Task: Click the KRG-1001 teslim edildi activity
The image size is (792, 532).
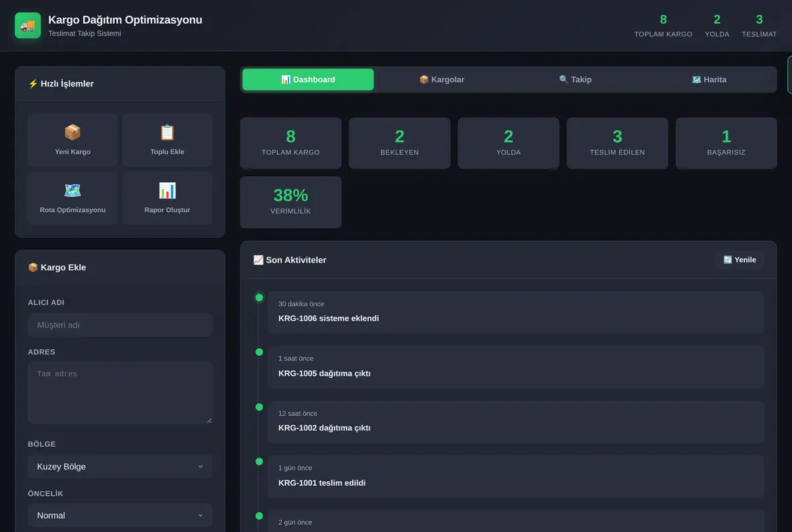Action: (515, 477)
